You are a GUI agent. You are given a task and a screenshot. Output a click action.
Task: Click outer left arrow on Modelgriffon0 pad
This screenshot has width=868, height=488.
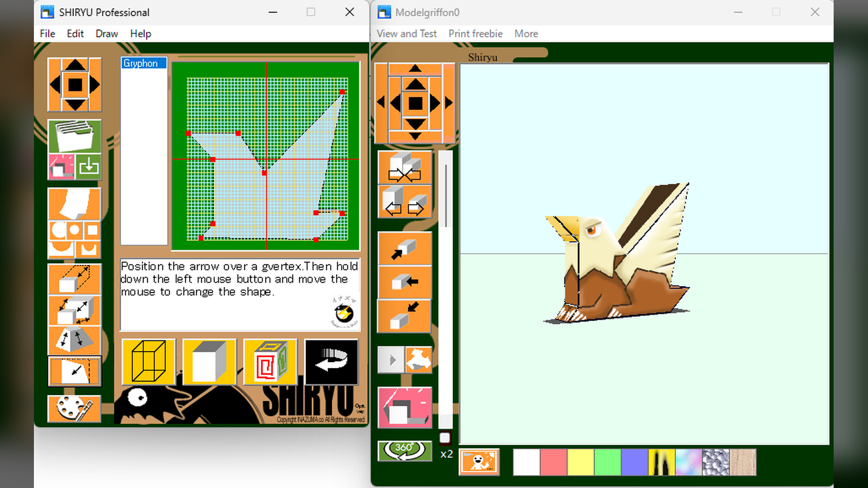(381, 103)
